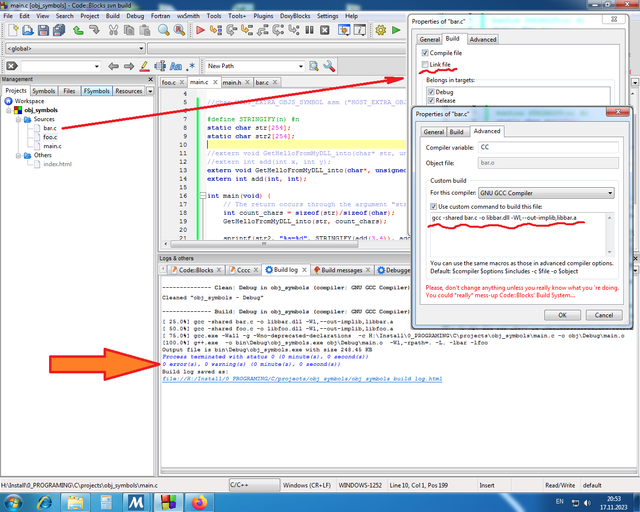Select bar.c in the project tree

[50, 128]
